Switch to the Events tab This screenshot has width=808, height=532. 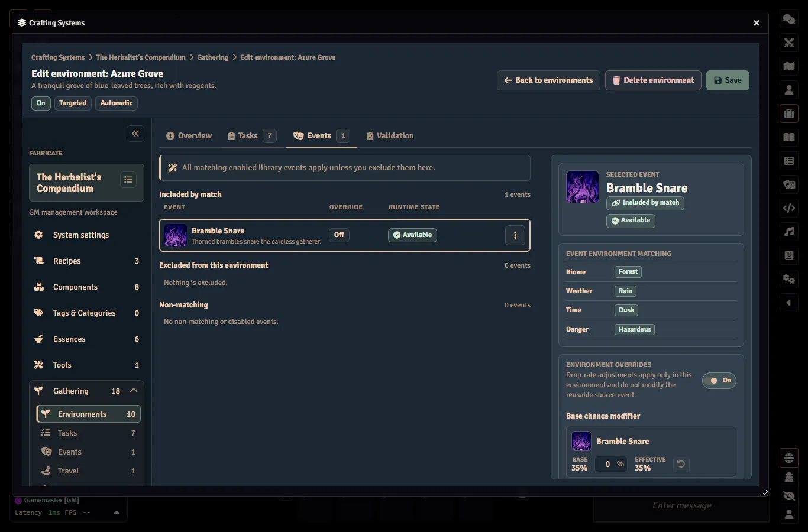(322, 135)
